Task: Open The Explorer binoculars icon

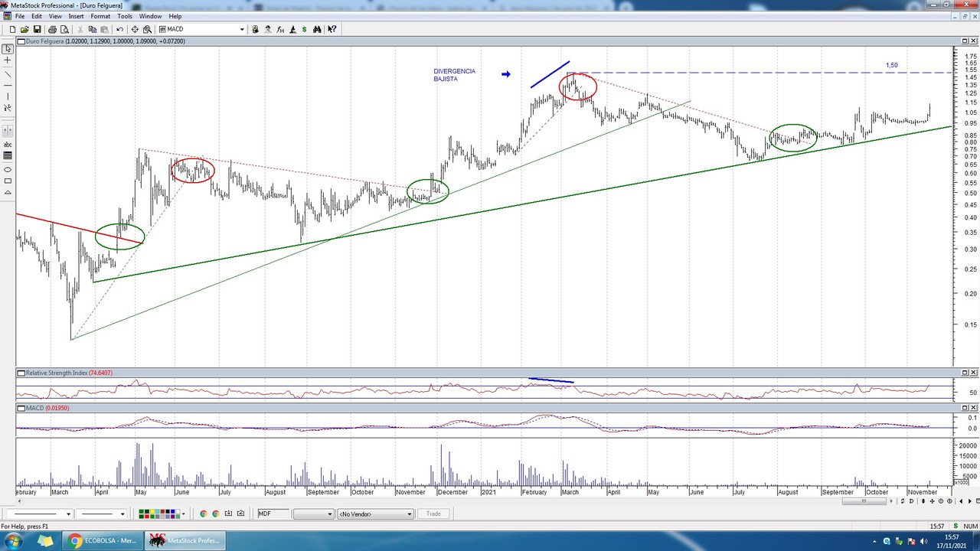Action: pyautogui.click(x=317, y=29)
